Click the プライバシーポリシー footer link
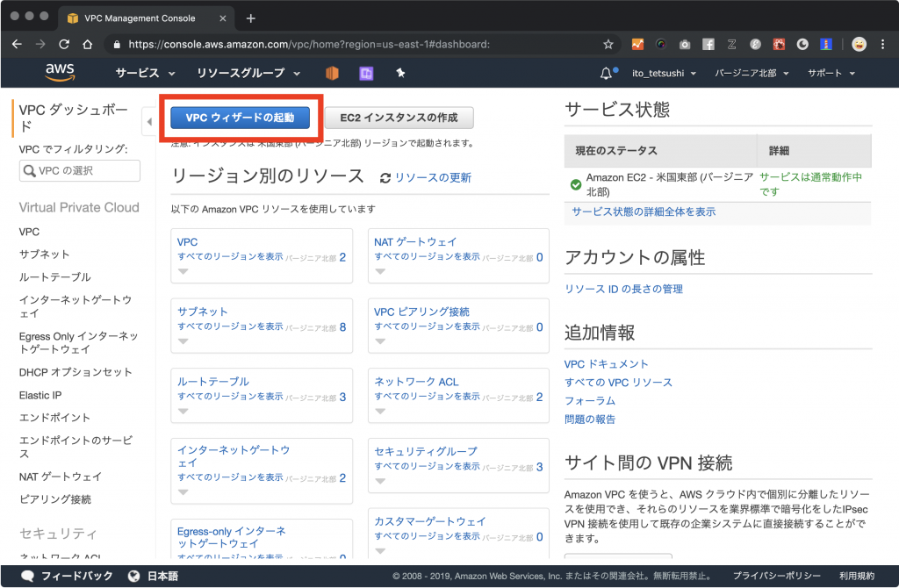 pyautogui.click(x=776, y=576)
